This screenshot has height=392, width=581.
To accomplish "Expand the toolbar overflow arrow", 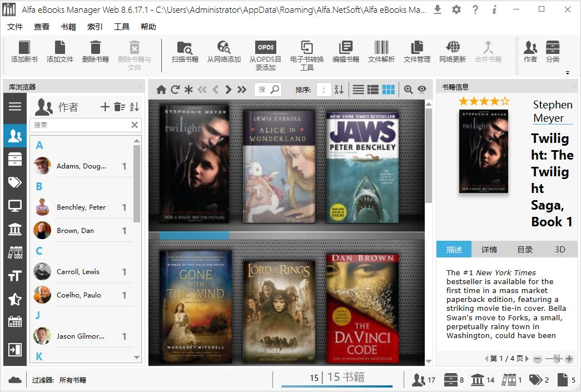I will point(568,73).
